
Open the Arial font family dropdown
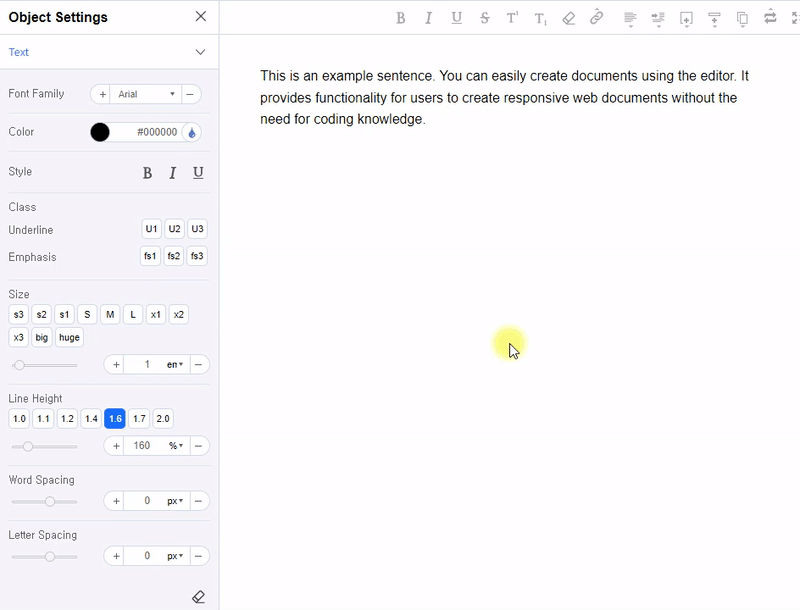[146, 94]
